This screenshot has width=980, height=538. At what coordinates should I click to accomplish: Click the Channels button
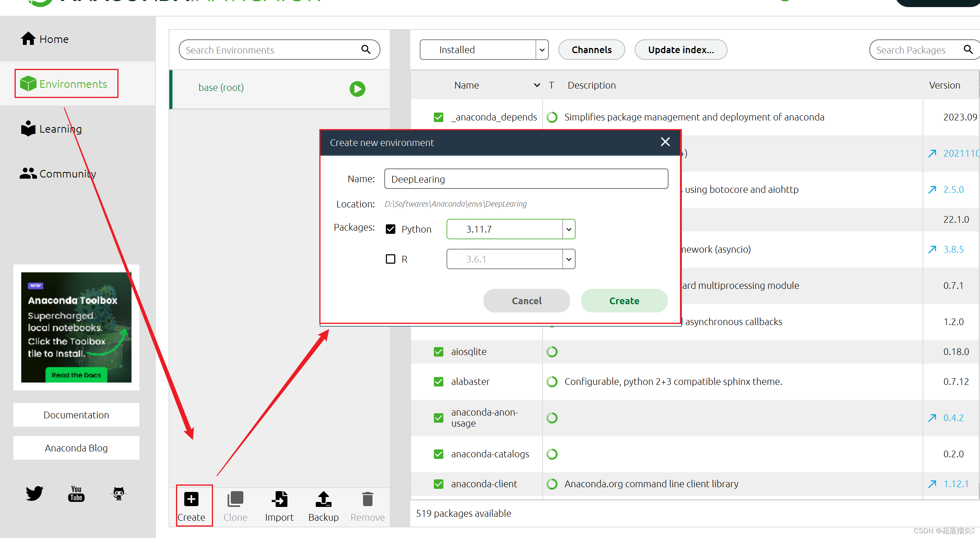(591, 50)
